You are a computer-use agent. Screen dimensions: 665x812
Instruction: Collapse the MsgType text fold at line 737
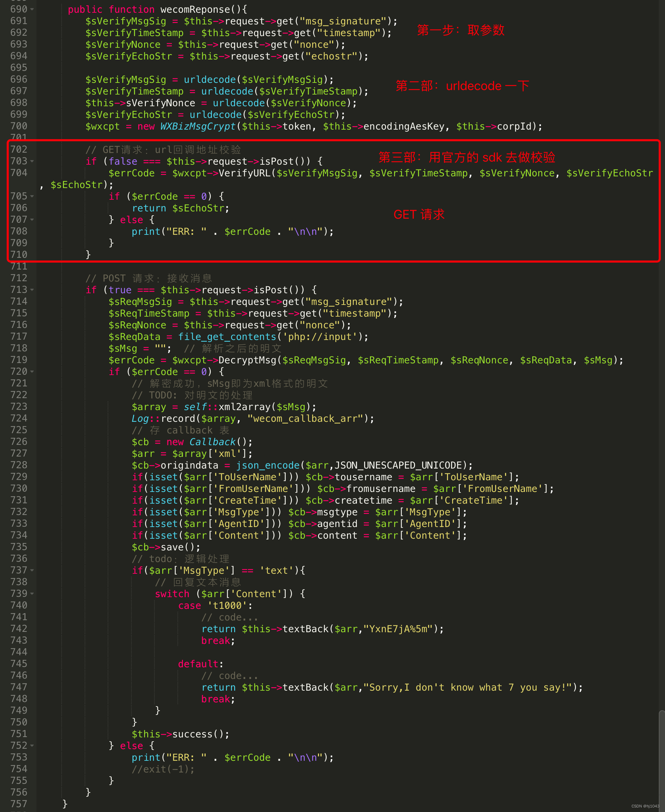(x=32, y=570)
